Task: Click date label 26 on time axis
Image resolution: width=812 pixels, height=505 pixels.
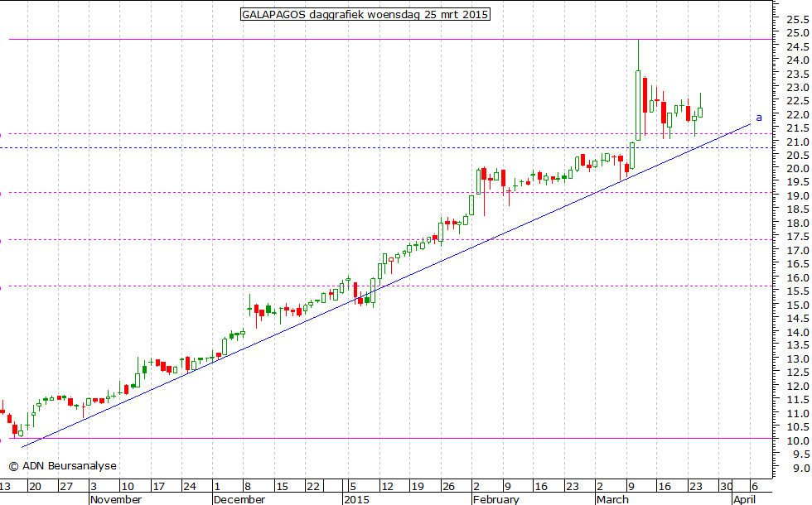Action: click(x=448, y=487)
